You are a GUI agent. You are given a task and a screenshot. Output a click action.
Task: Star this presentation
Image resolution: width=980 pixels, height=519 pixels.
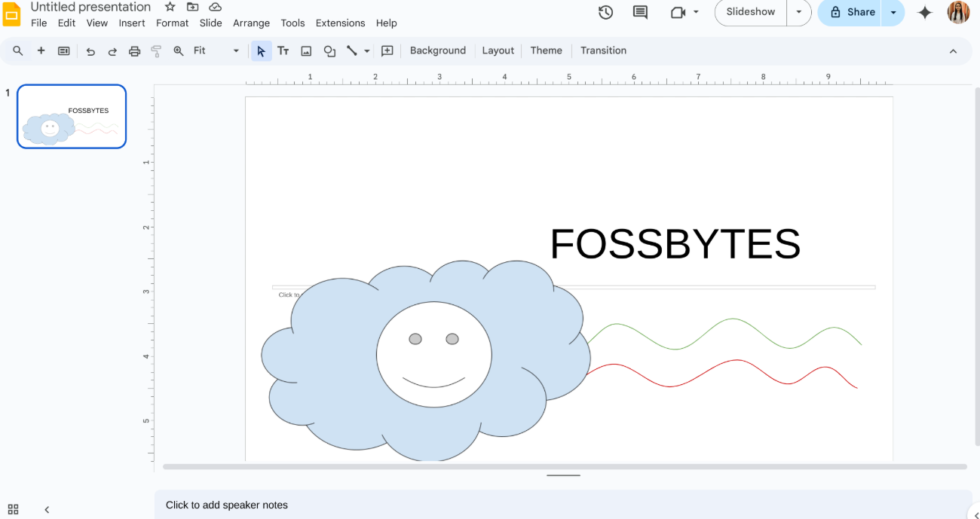[170, 7]
